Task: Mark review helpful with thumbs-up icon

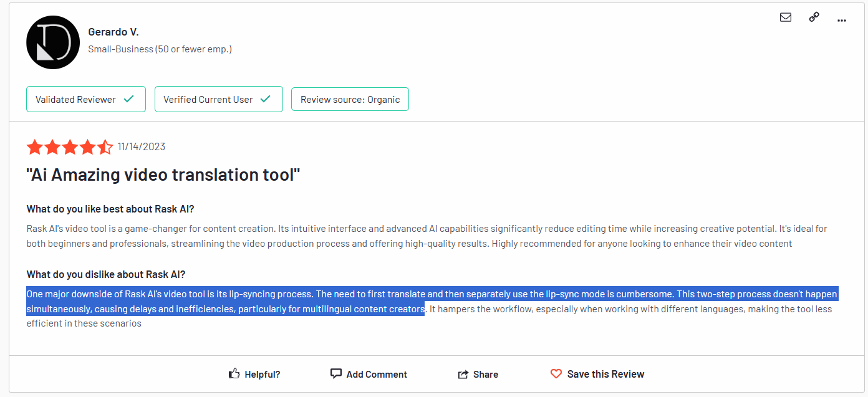Action: click(x=234, y=374)
